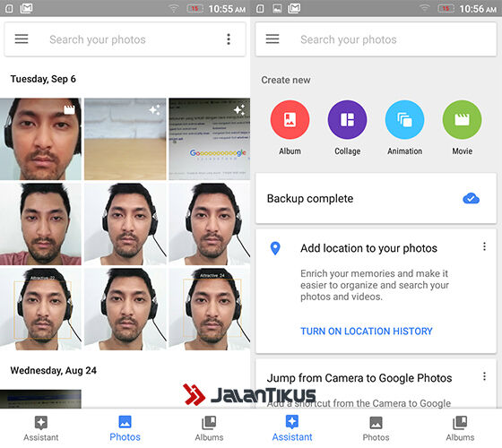The image size is (502, 448).
Task: Open selfie thumbnail with pink shirt
Action: [40, 224]
